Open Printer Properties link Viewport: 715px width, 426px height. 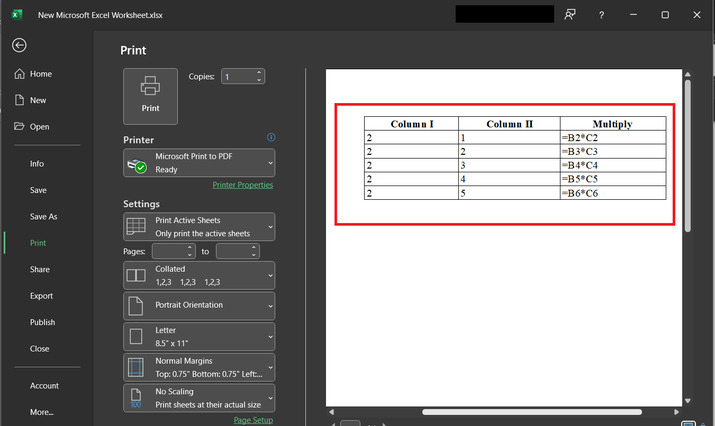tap(243, 185)
